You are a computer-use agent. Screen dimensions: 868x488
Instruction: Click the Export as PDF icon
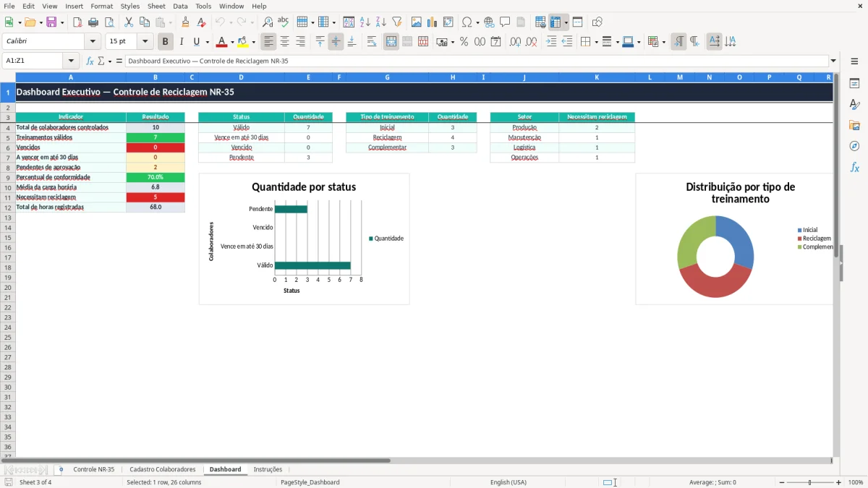(x=77, y=22)
